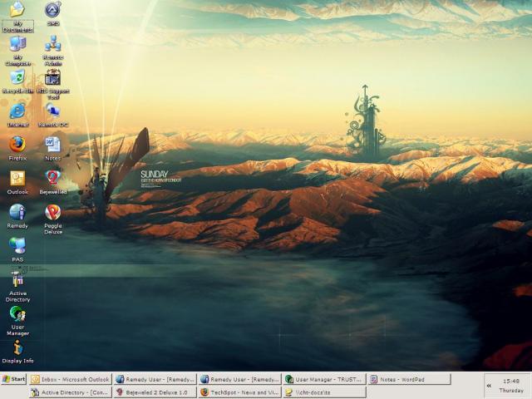The height and width of the screenshot is (399, 532).
Task: Launch the Active Directory desktop shortcut
Action: (x=17, y=287)
